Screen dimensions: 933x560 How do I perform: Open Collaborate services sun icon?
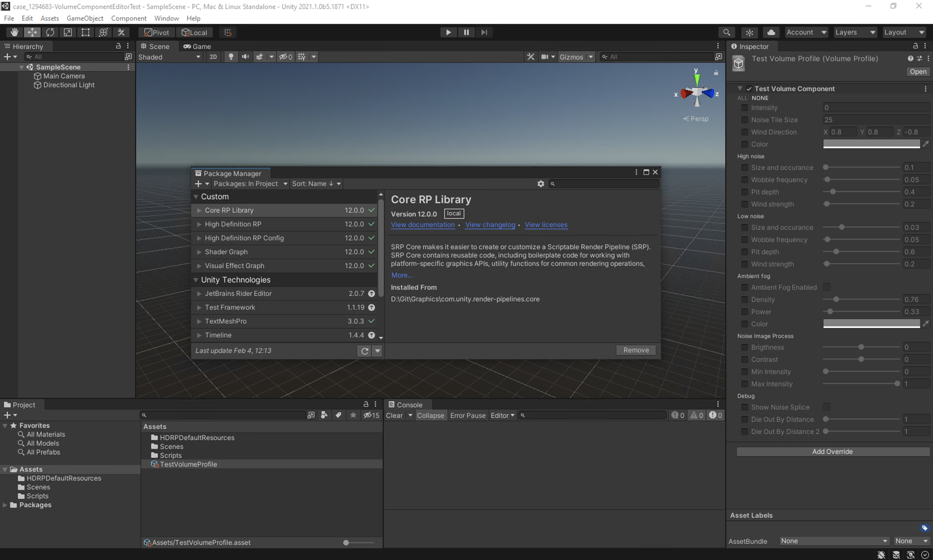tap(749, 32)
